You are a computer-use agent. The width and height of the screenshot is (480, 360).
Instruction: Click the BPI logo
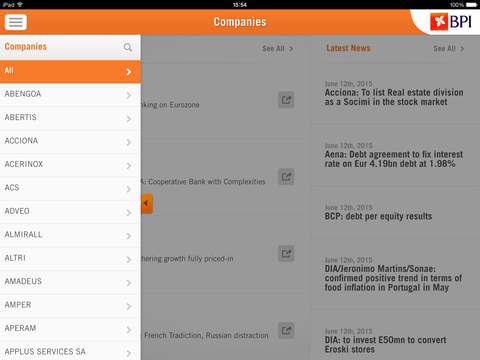451,22
